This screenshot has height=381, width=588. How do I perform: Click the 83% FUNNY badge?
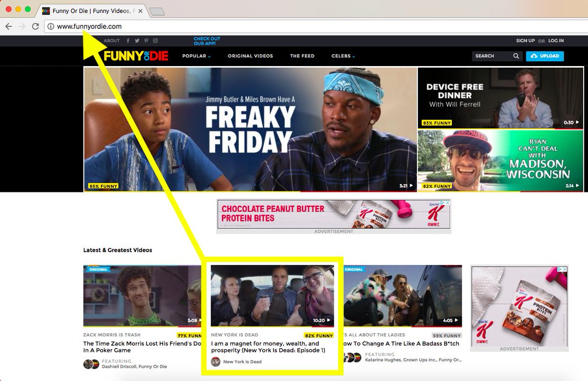[x=437, y=123]
